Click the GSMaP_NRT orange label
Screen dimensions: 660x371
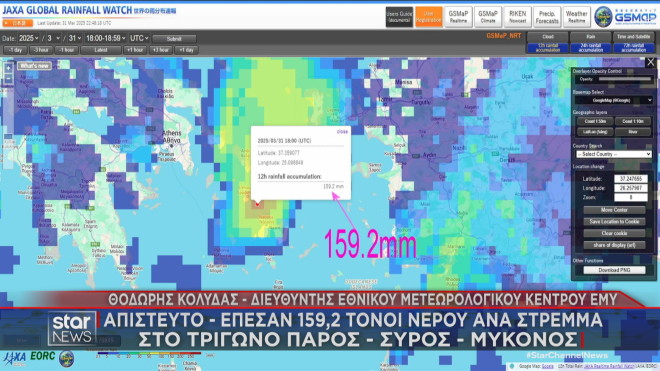click(503, 36)
